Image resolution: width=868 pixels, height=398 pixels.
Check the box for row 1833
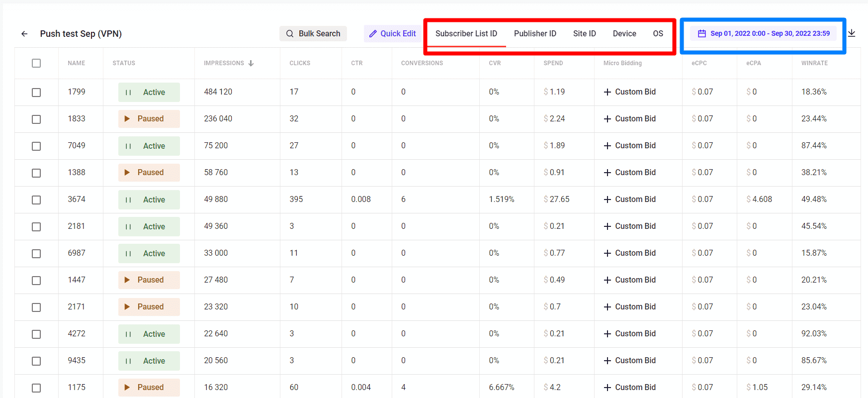(x=36, y=119)
